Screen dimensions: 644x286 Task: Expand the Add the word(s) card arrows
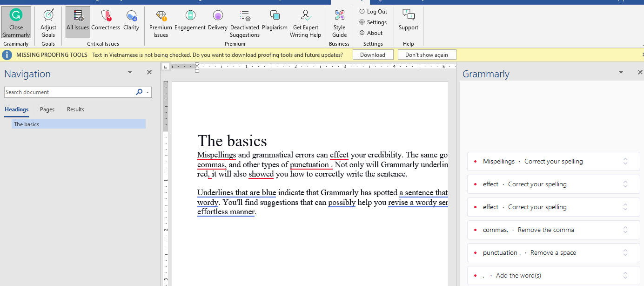point(625,276)
